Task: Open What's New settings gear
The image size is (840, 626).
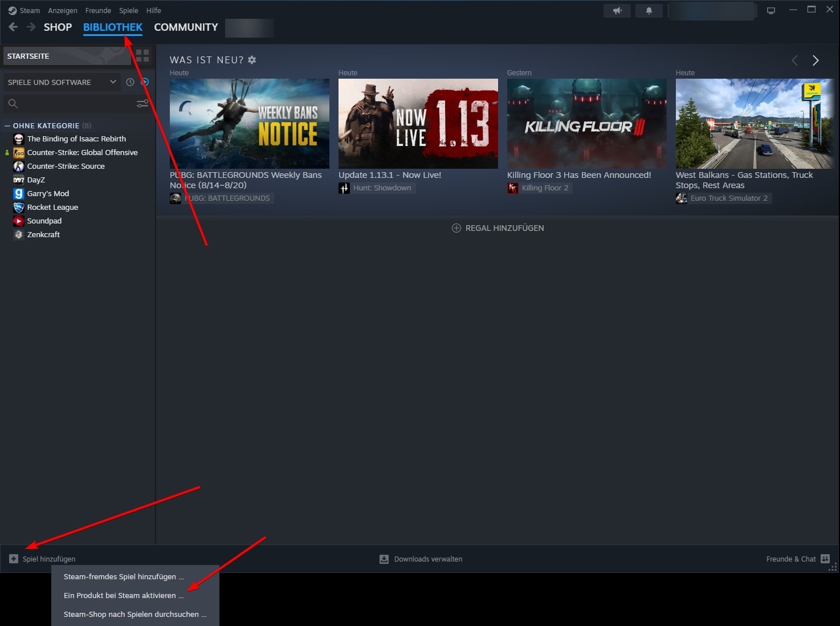Action: 252,60
